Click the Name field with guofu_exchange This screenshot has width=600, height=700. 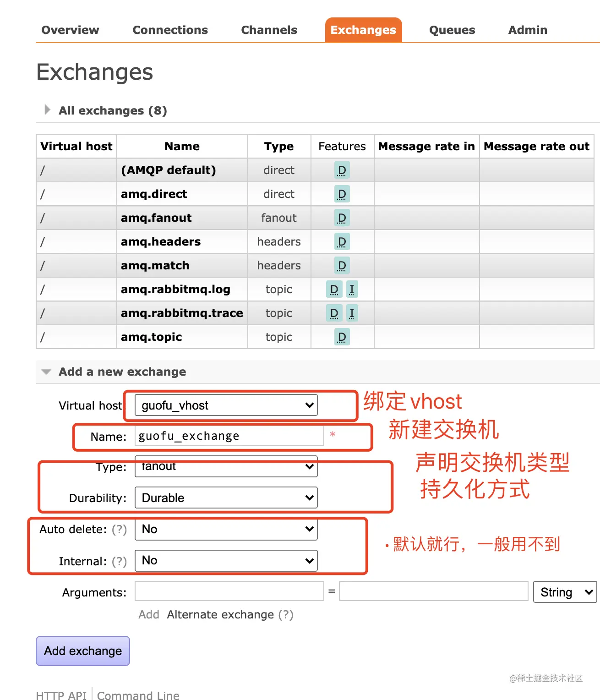pyautogui.click(x=229, y=436)
